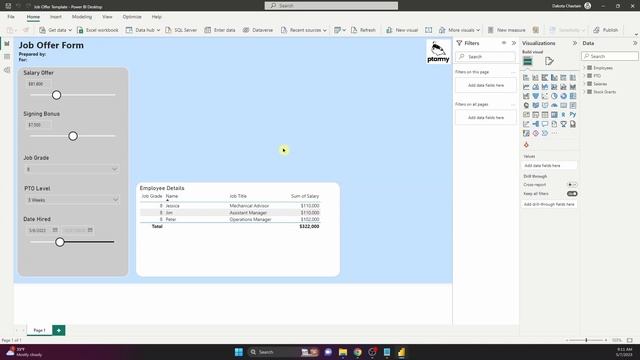
Task: Click Salary Offer slider handle
Action: click(56, 95)
